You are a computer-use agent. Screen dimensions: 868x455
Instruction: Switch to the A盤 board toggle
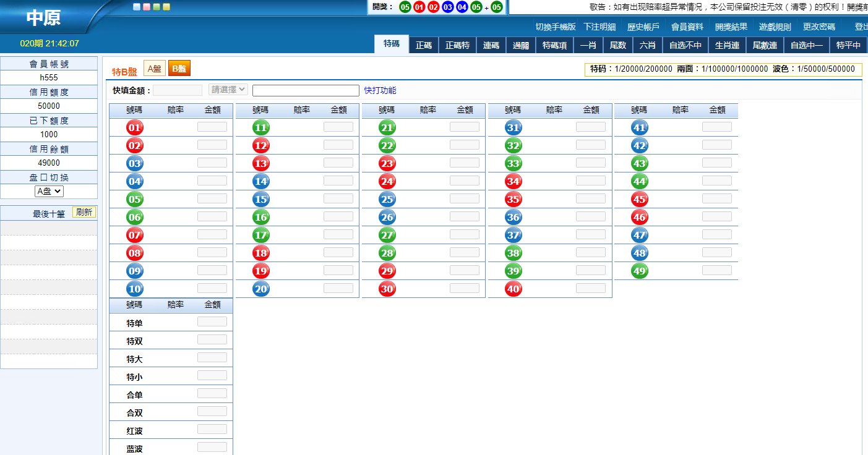(x=154, y=69)
